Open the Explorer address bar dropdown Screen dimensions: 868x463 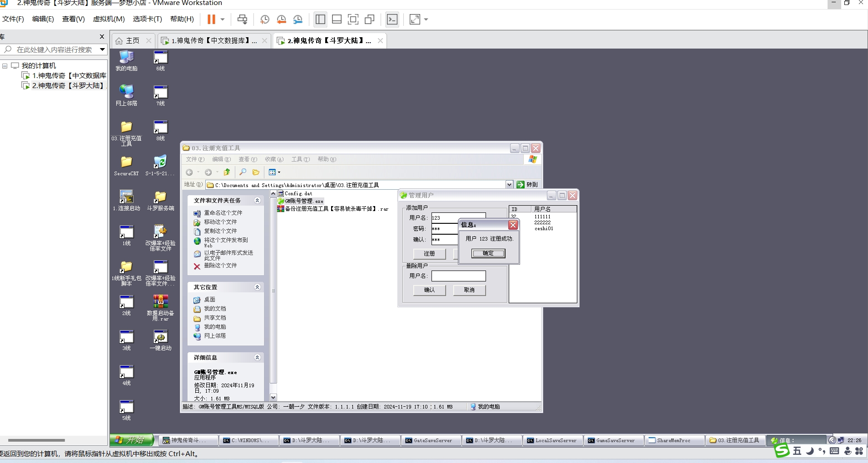pyautogui.click(x=509, y=185)
